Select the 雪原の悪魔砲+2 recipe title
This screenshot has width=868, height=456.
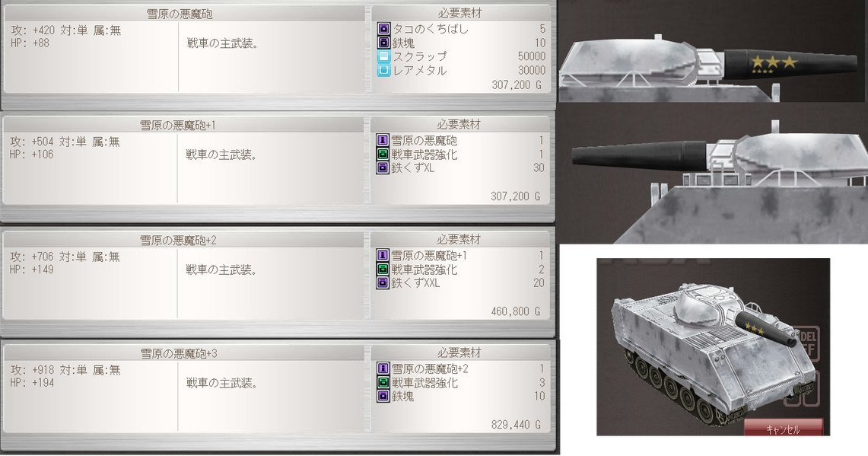click(178, 240)
